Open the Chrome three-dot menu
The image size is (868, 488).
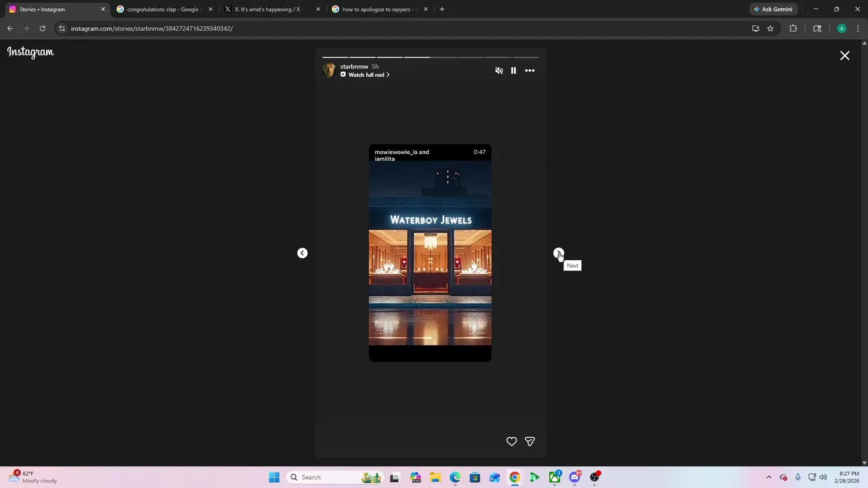tap(859, 28)
